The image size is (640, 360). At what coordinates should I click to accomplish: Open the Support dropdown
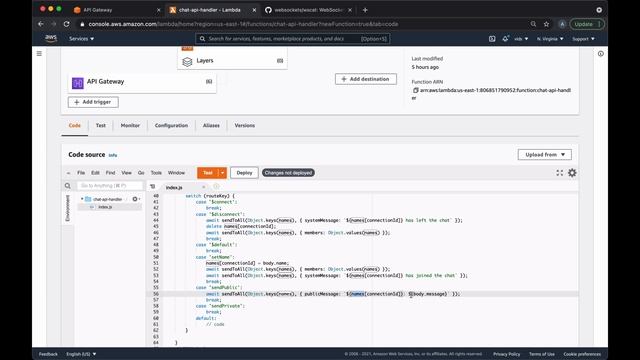click(583, 39)
